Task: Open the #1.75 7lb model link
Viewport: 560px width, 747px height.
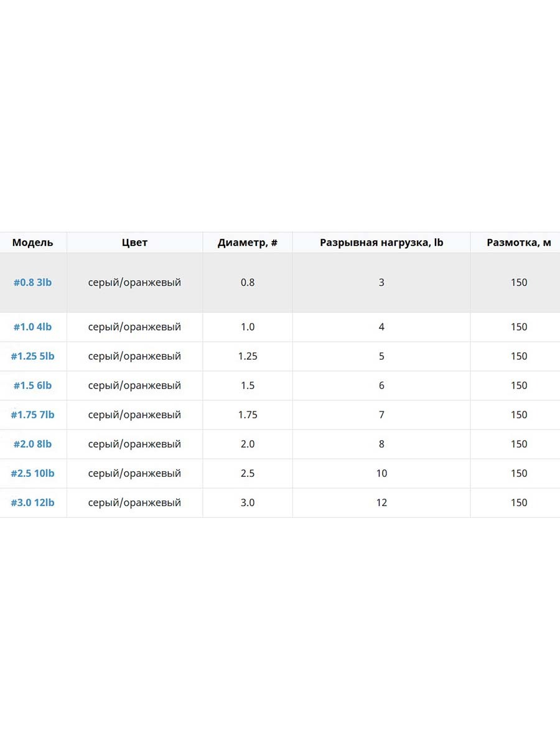Action: pos(32,415)
